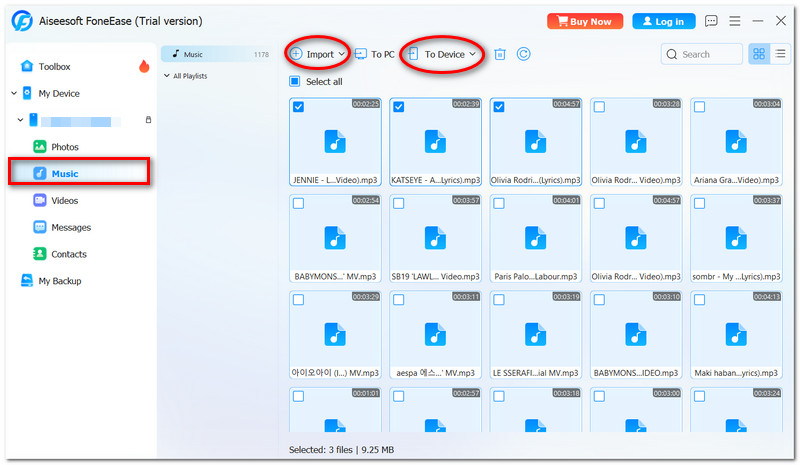
Task: Click inside the Search field
Action: click(702, 54)
